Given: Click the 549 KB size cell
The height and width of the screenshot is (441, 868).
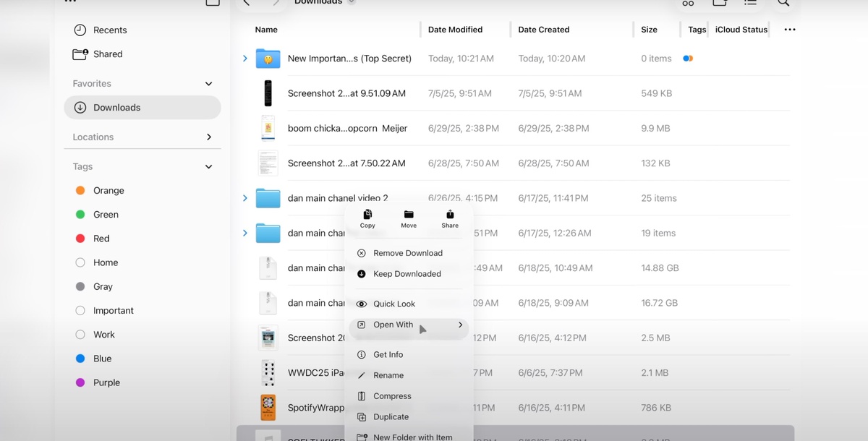Looking at the screenshot, I should coord(657,93).
